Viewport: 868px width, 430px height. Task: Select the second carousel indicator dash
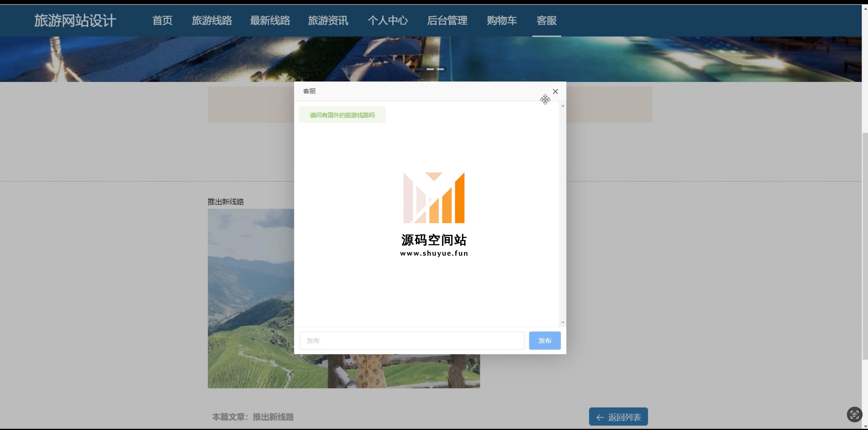click(430, 69)
